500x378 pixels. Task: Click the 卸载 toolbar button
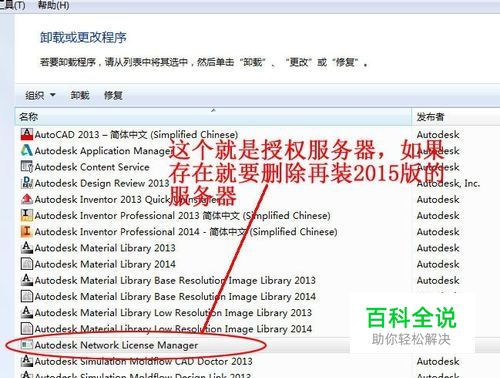pyautogui.click(x=80, y=96)
